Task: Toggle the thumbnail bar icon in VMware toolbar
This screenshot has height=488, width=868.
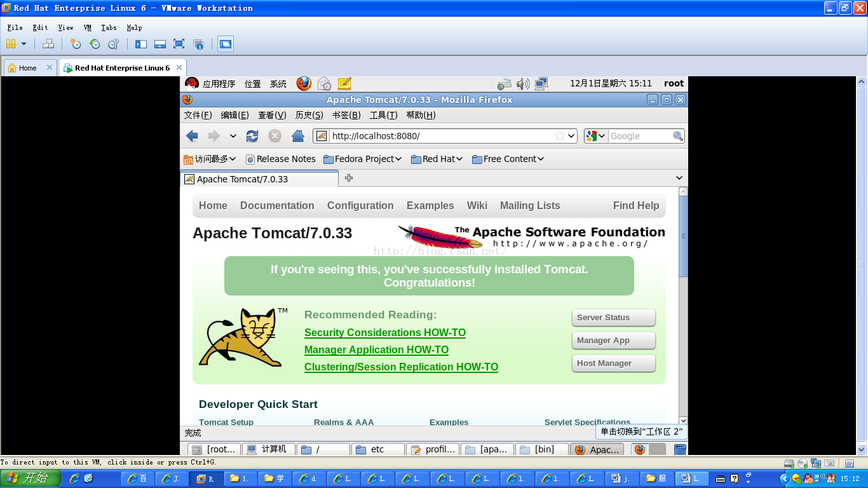Action: pyautogui.click(x=160, y=44)
